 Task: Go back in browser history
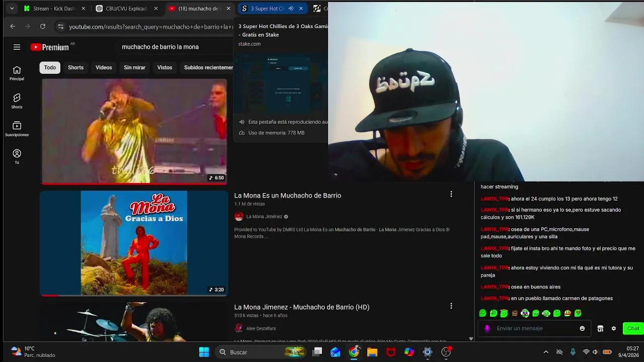point(13,27)
